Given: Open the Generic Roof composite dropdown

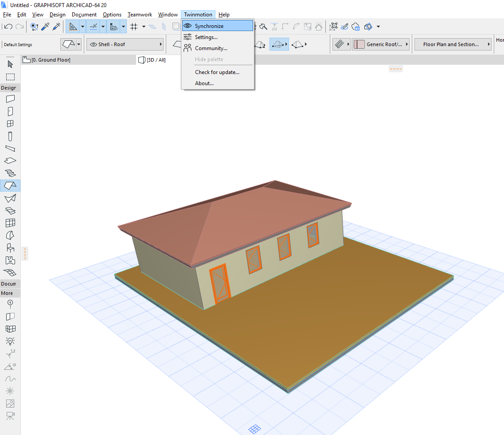Looking at the screenshot, I should [x=381, y=44].
